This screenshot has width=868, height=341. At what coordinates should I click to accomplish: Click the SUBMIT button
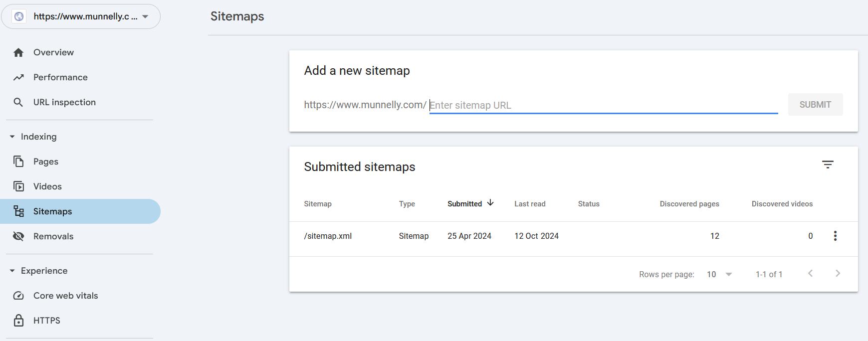(815, 105)
